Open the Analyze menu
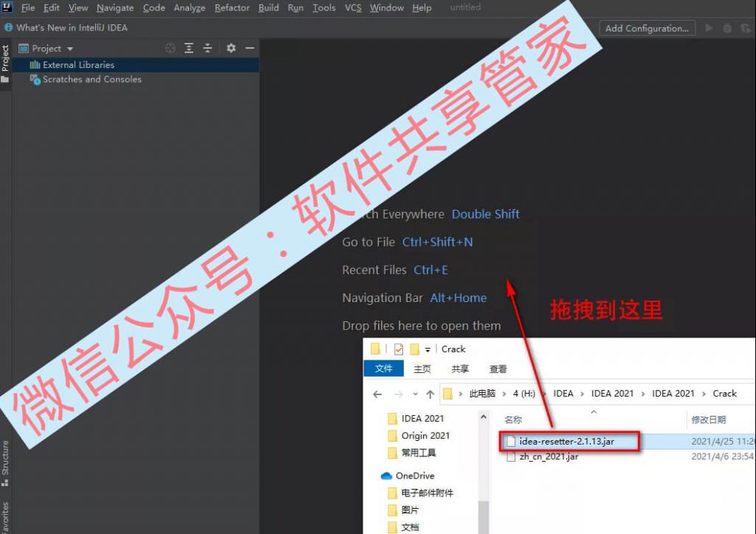756x534 pixels. (190, 7)
